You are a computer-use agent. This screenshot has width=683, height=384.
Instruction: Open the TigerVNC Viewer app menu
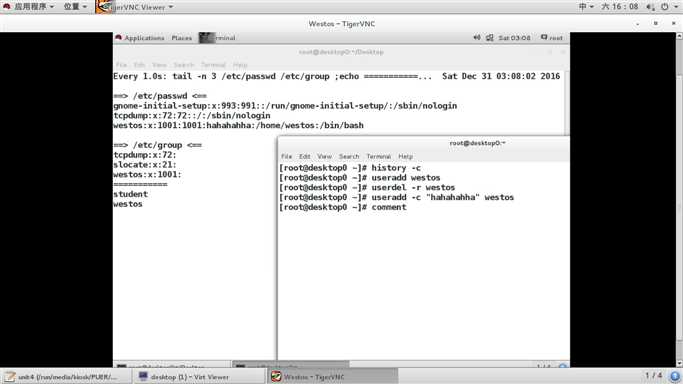point(142,7)
